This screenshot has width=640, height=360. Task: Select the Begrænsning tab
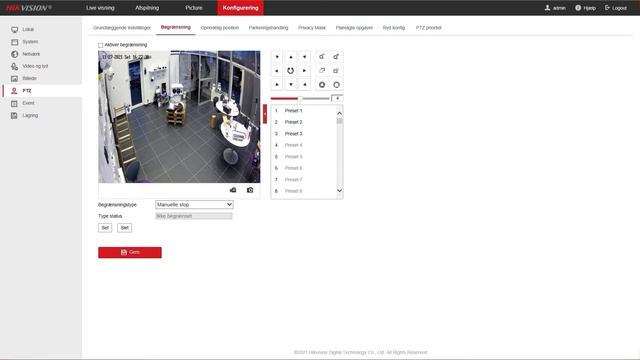[x=176, y=27]
